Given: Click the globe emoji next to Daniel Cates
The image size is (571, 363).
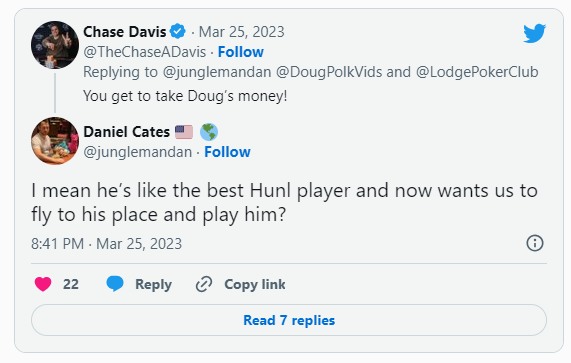Looking at the screenshot, I should [x=209, y=132].
